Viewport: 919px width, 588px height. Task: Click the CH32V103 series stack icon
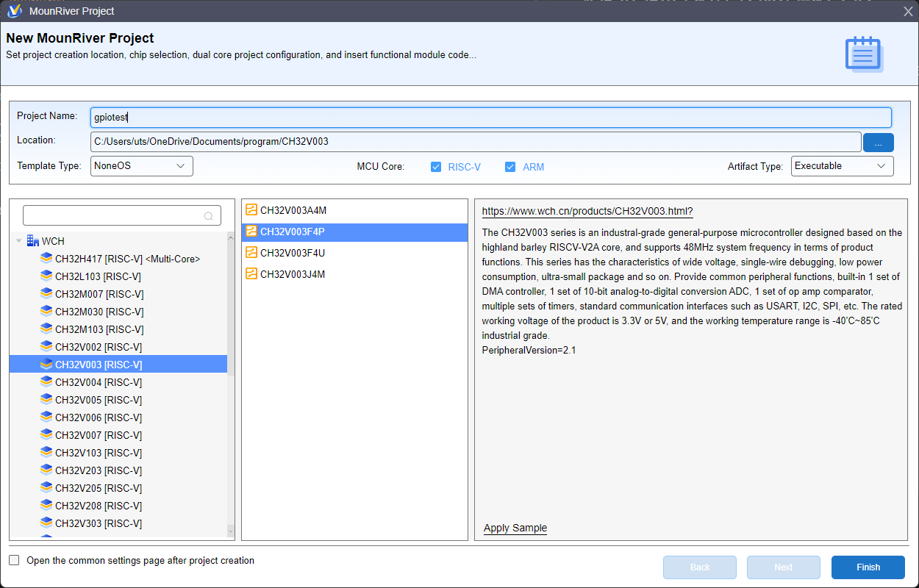[46, 453]
